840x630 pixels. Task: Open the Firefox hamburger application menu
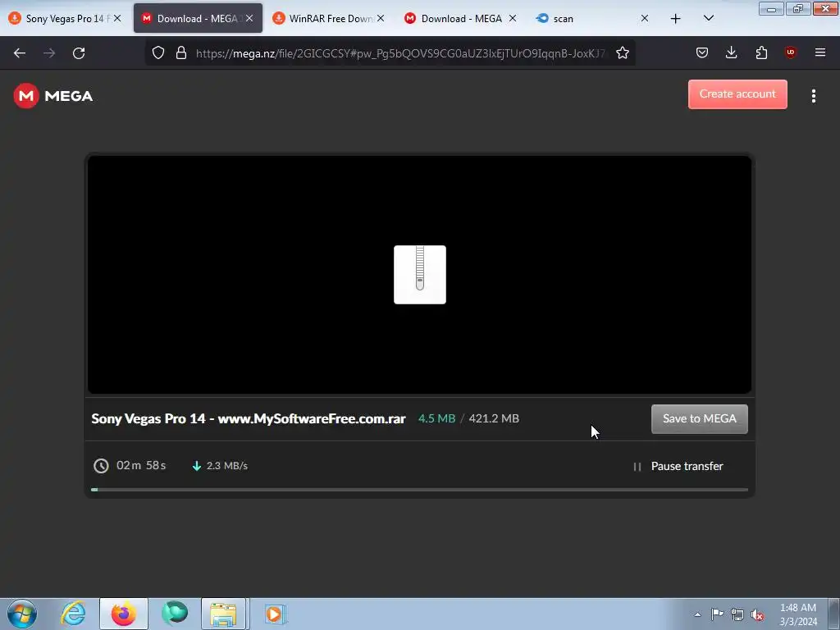point(819,52)
